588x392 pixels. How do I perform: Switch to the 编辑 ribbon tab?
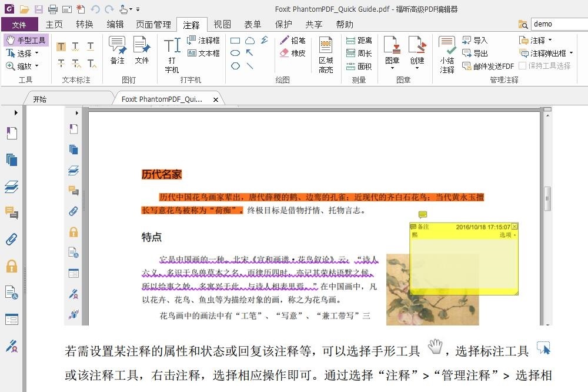click(115, 24)
